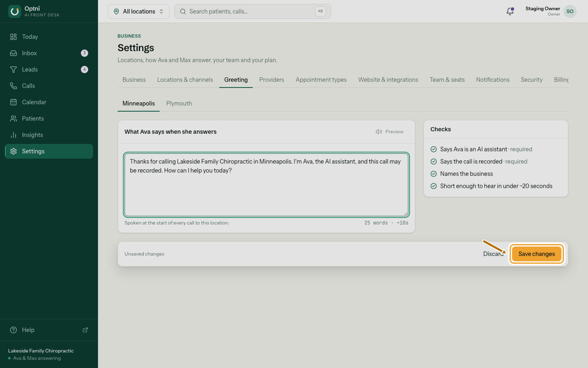This screenshot has width=588, height=368.
Task: Click the Help question mark icon
Action: click(13, 330)
